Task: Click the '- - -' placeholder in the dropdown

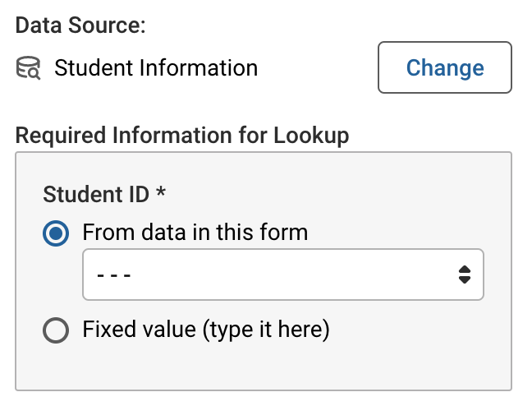Action: [115, 275]
